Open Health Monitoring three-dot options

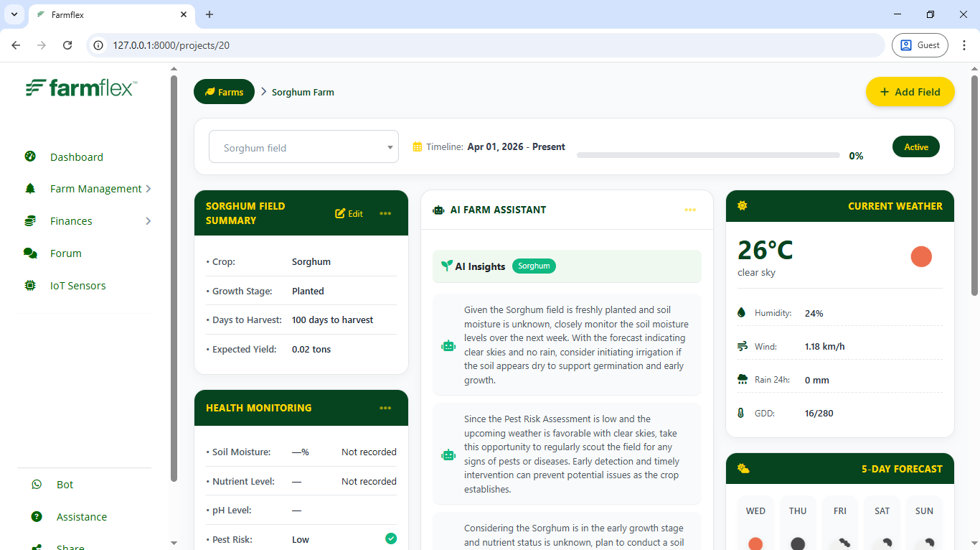click(385, 408)
